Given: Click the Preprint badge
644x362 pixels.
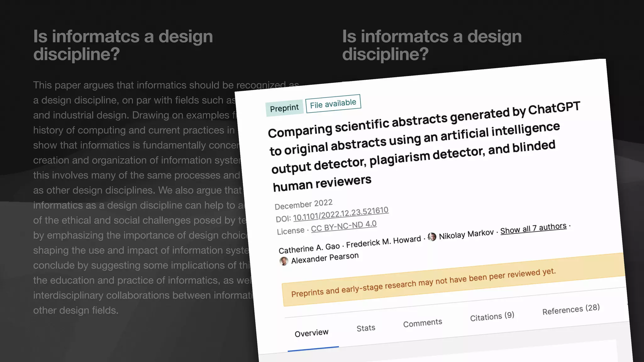Looking at the screenshot, I should (x=284, y=108).
